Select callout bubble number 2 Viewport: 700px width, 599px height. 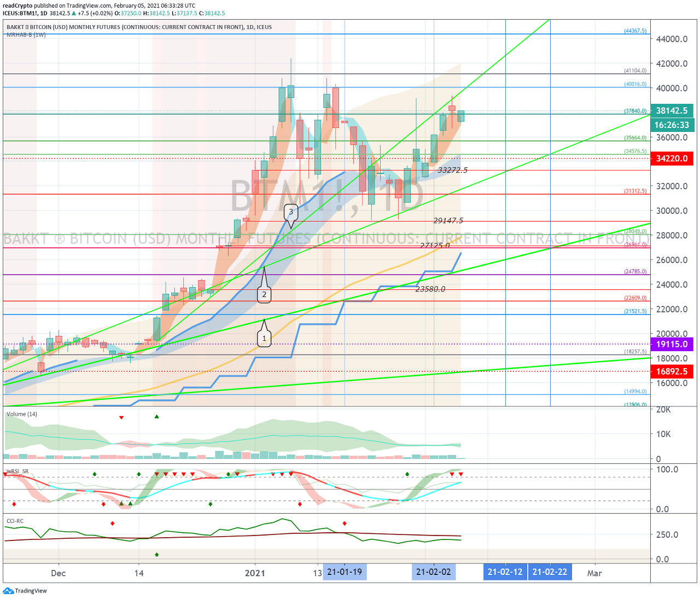click(x=264, y=294)
